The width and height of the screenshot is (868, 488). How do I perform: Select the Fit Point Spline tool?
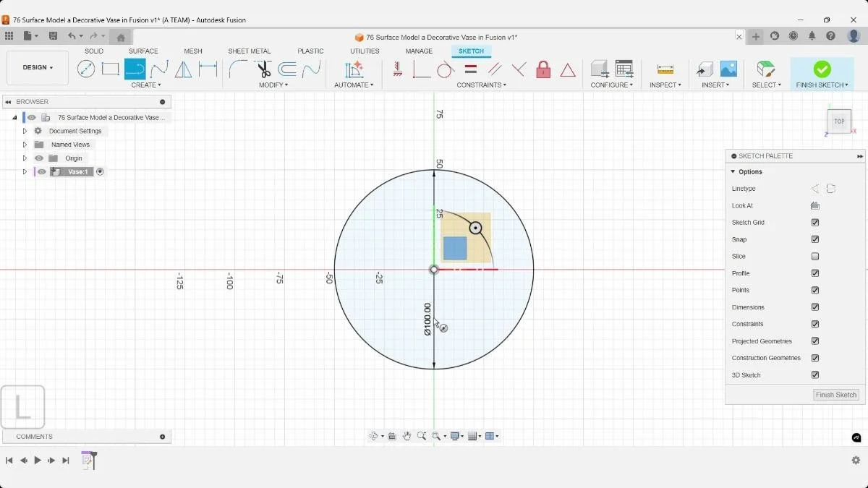tap(159, 69)
